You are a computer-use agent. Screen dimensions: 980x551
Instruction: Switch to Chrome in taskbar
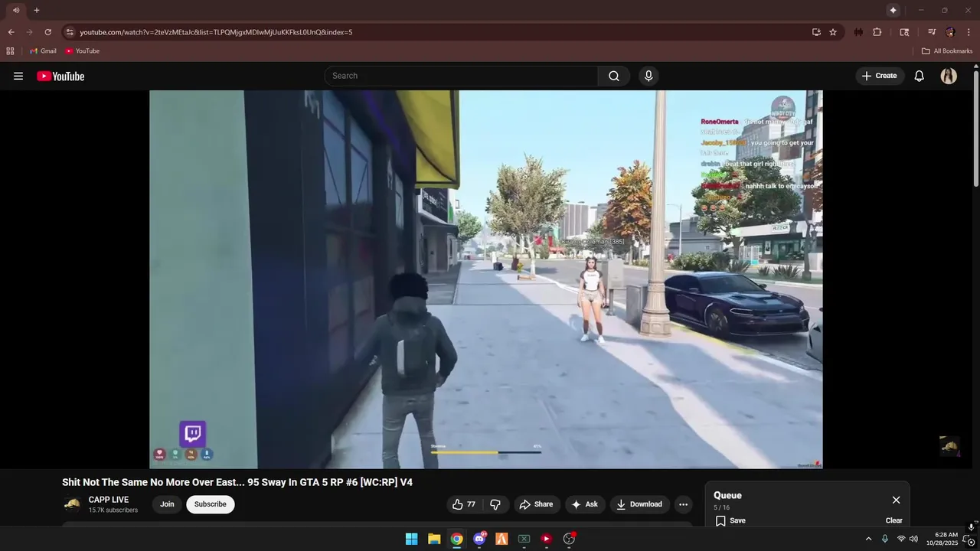(456, 539)
